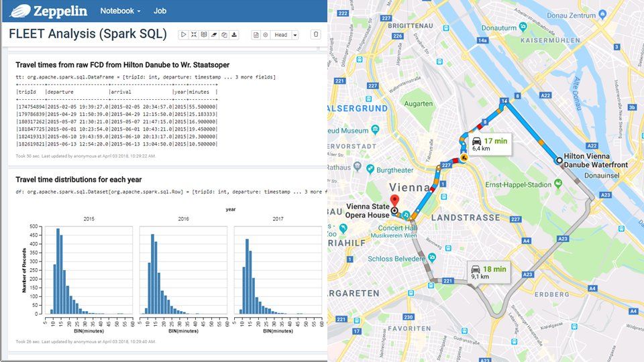This screenshot has width=644, height=362.
Task: Click the Vienna city name label
Action: pyautogui.click(x=409, y=188)
